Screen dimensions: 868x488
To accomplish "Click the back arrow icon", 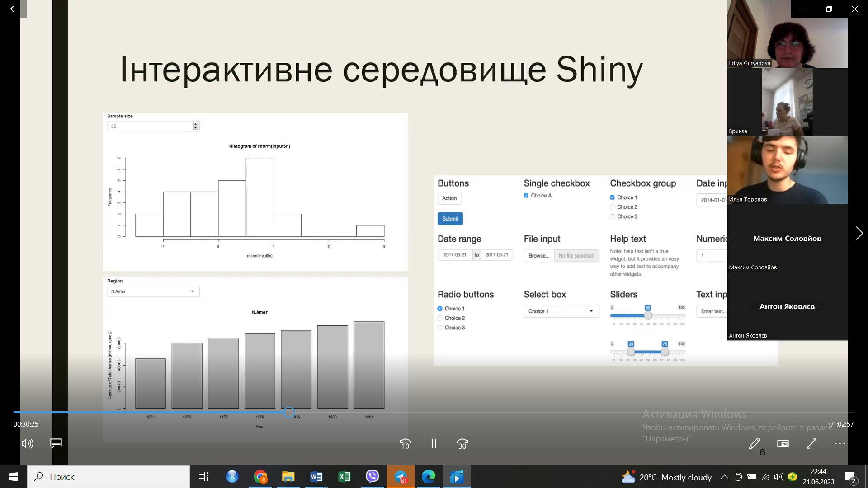I will [13, 9].
